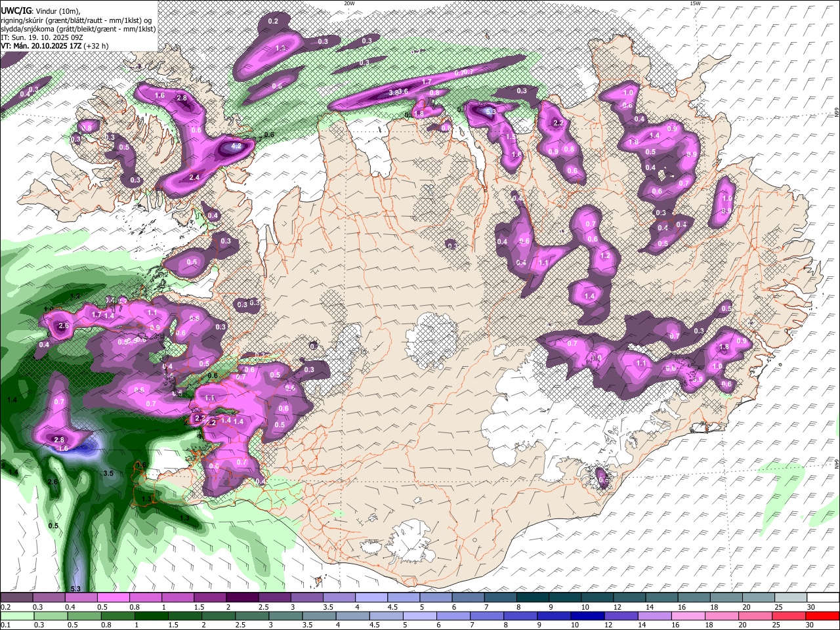The image size is (840, 630).
Task: Click the 0.1 label under lower legend row
Action: (x=5, y=625)
